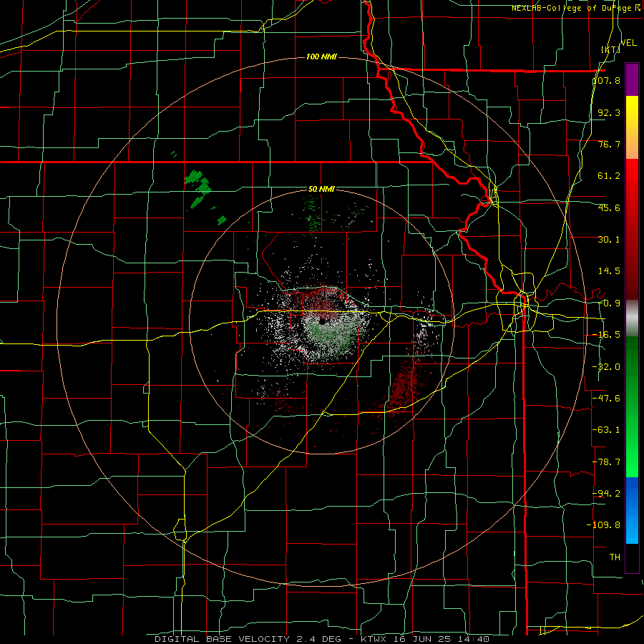Select the -32.0 scale value
Viewport: 644px width, 644px height.
[607, 366]
